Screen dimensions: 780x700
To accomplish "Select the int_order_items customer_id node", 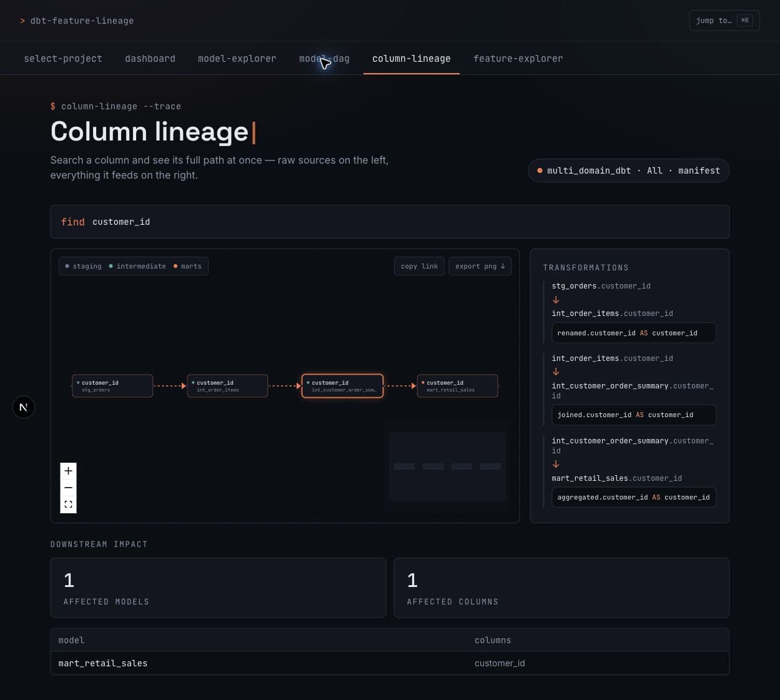I will click(x=227, y=386).
